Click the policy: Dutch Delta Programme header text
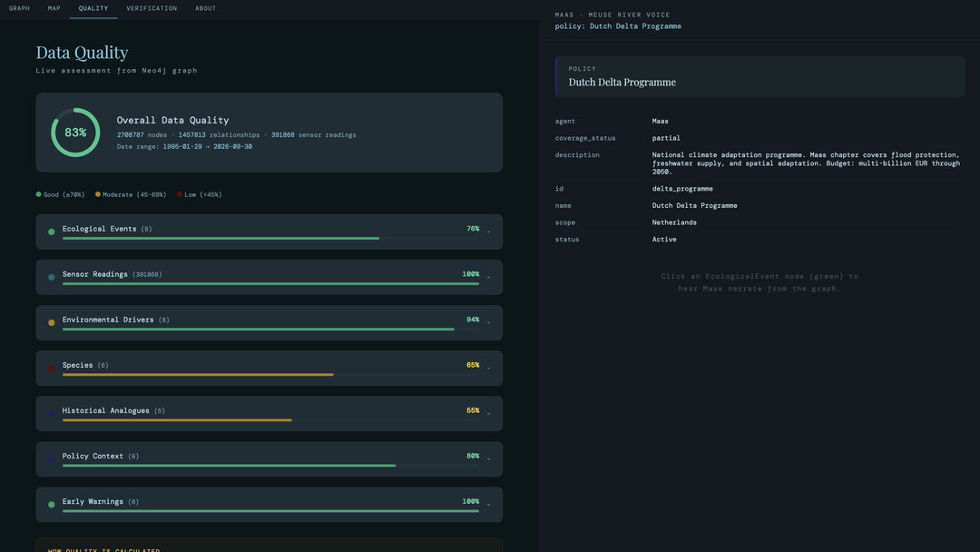The image size is (980, 552). tap(618, 26)
